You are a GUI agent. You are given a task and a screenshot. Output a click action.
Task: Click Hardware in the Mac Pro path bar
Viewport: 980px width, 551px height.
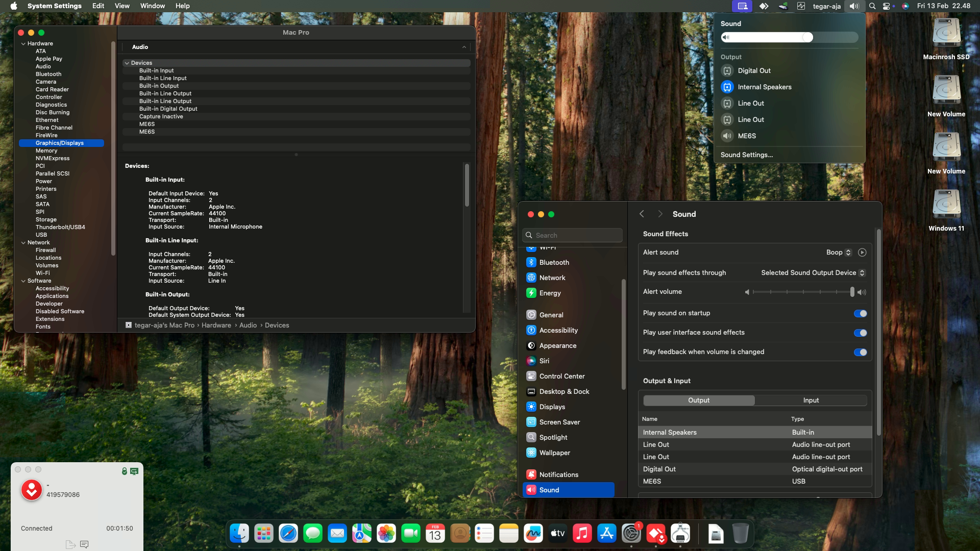(216, 325)
